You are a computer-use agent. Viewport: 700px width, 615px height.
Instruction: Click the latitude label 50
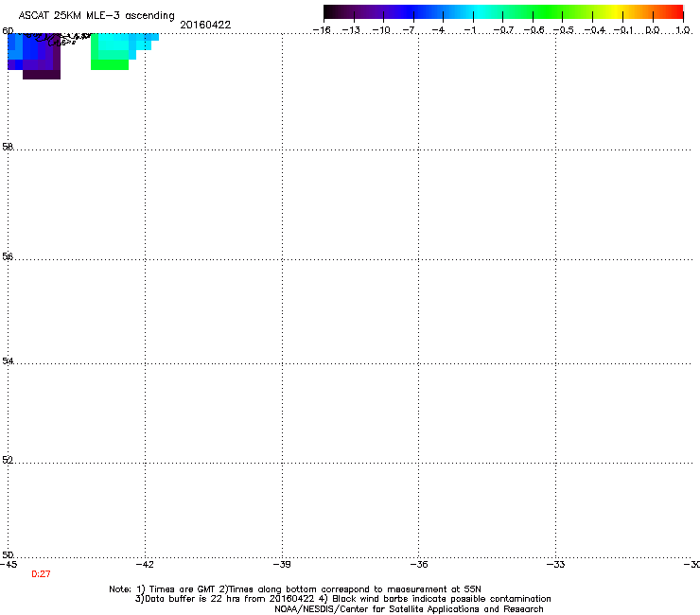8,554
